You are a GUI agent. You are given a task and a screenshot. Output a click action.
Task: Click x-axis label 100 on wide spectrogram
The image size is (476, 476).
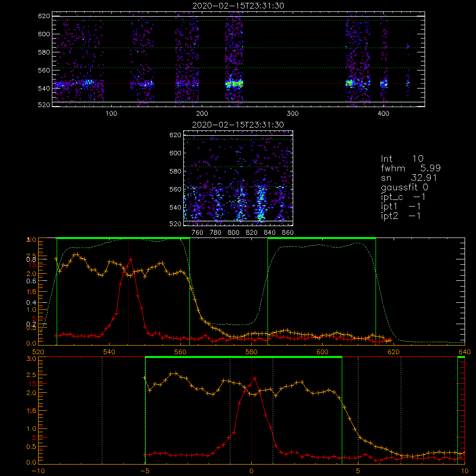click(111, 114)
